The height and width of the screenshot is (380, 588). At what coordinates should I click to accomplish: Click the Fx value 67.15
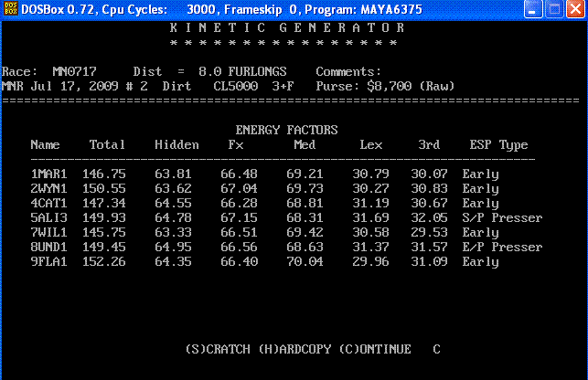click(240, 217)
